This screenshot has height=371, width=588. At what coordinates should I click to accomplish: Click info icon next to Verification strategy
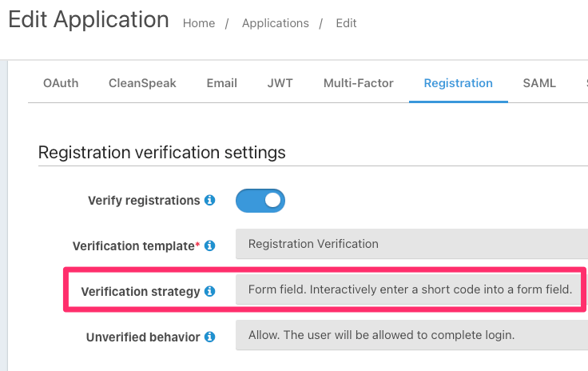pyautogui.click(x=210, y=292)
